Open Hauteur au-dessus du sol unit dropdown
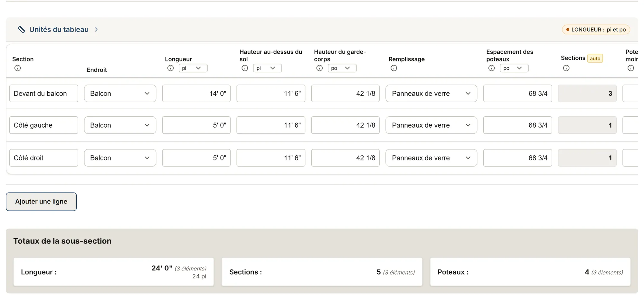The width and height of the screenshot is (644, 299). [x=267, y=68]
